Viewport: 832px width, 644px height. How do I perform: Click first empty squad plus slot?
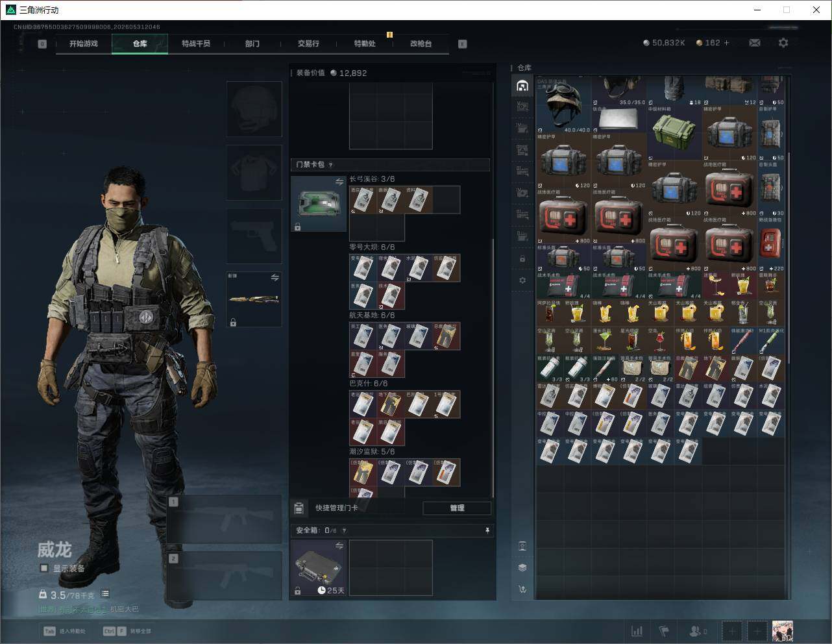pyautogui.click(x=732, y=630)
